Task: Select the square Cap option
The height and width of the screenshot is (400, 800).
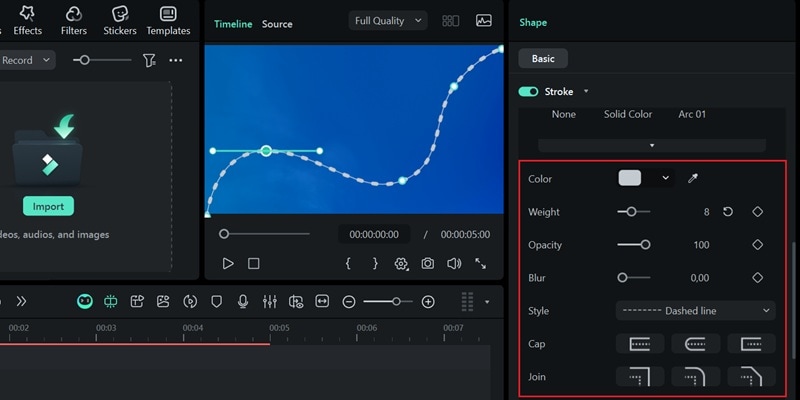Action: pyautogui.click(x=751, y=344)
